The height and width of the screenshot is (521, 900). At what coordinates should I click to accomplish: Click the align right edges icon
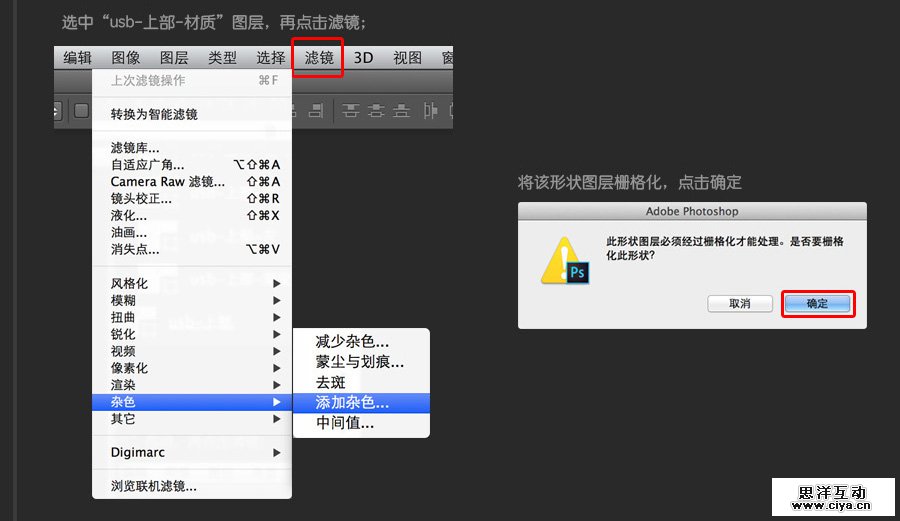click(x=315, y=110)
